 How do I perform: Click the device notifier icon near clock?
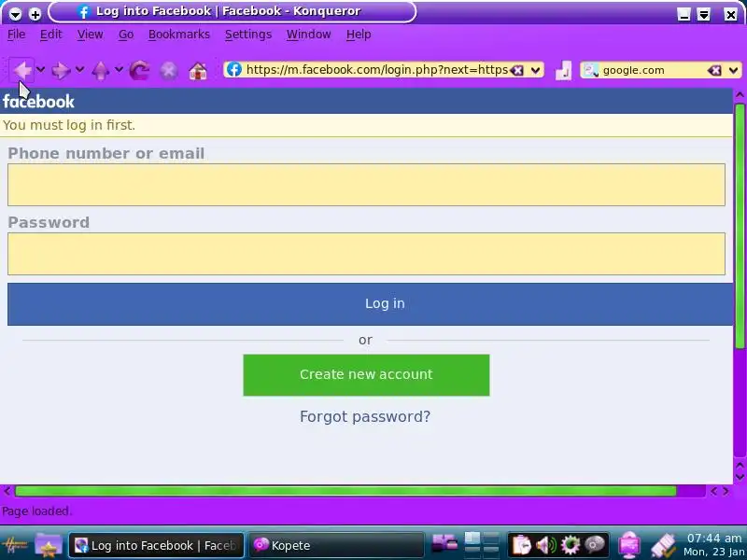[663, 546]
